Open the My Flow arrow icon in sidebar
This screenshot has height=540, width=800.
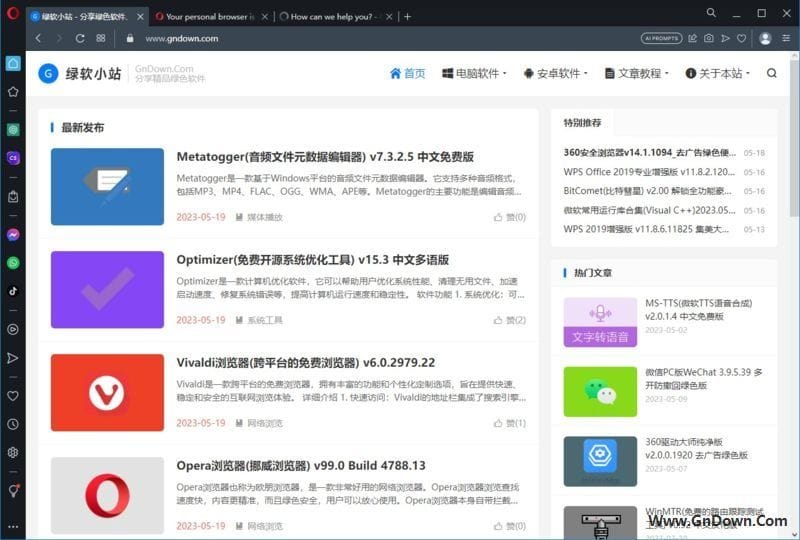(13, 358)
